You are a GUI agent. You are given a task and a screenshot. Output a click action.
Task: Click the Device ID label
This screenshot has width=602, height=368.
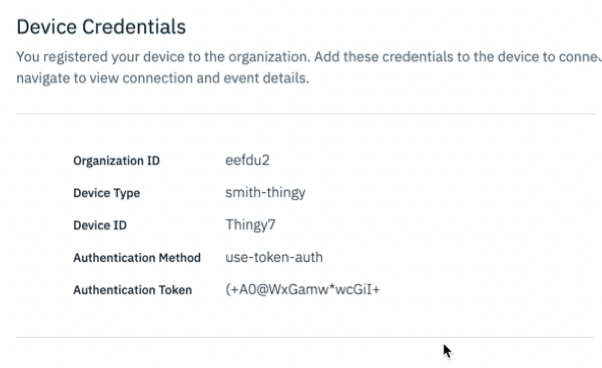(x=100, y=225)
